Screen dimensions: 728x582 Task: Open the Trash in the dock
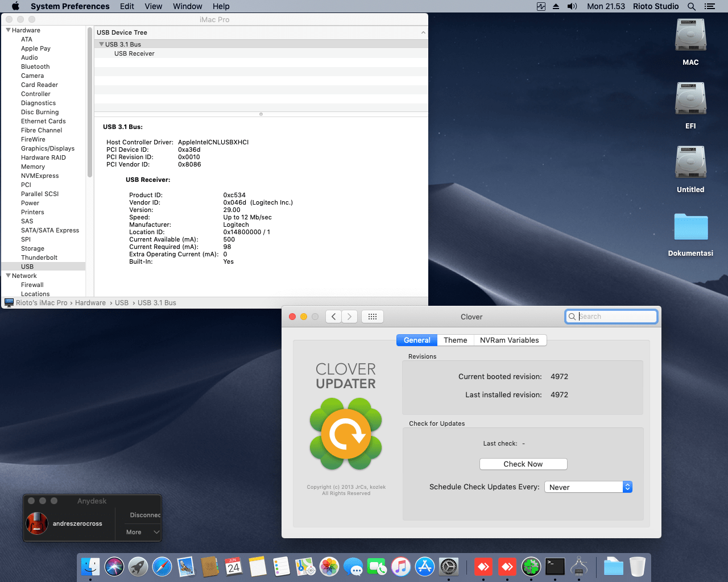pos(638,567)
